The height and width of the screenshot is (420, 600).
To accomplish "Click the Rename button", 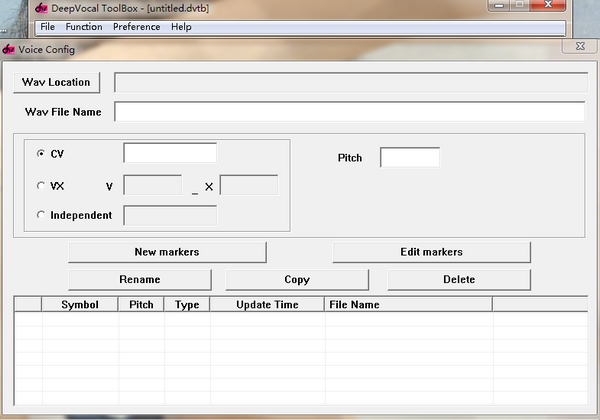I will pyautogui.click(x=140, y=280).
